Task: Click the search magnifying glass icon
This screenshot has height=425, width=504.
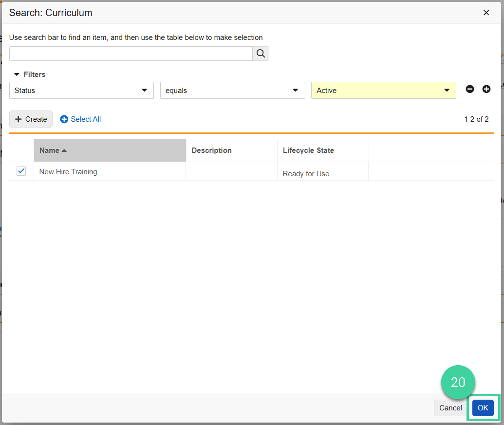Action: (x=261, y=53)
